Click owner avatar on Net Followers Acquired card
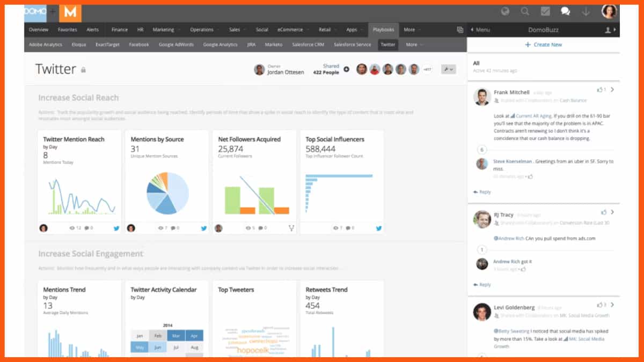The width and height of the screenshot is (644, 362). pos(218,228)
